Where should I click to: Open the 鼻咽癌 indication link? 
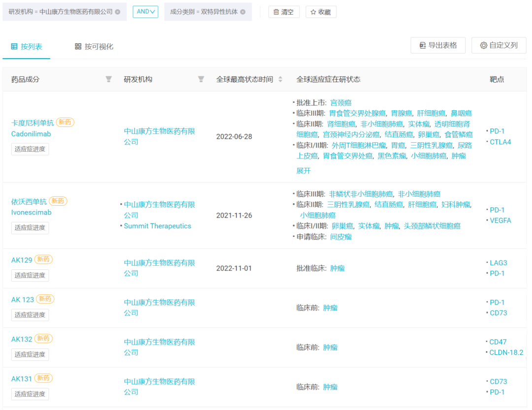click(x=461, y=113)
